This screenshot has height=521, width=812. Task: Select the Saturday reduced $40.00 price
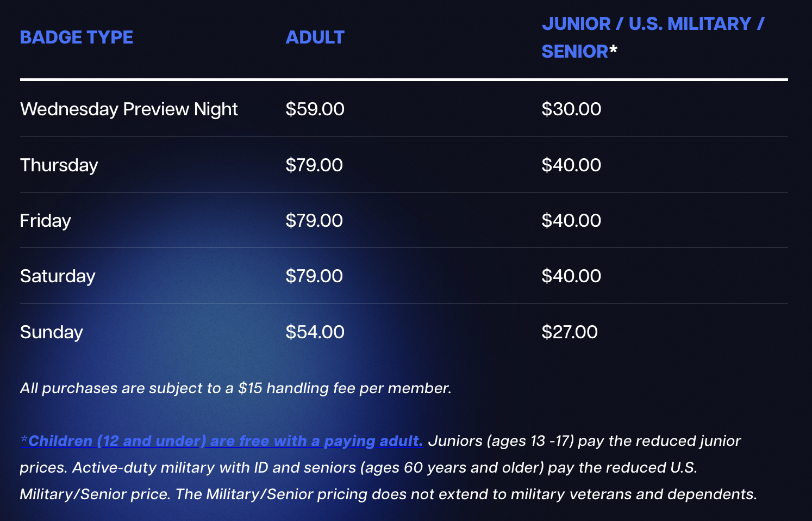(x=571, y=276)
